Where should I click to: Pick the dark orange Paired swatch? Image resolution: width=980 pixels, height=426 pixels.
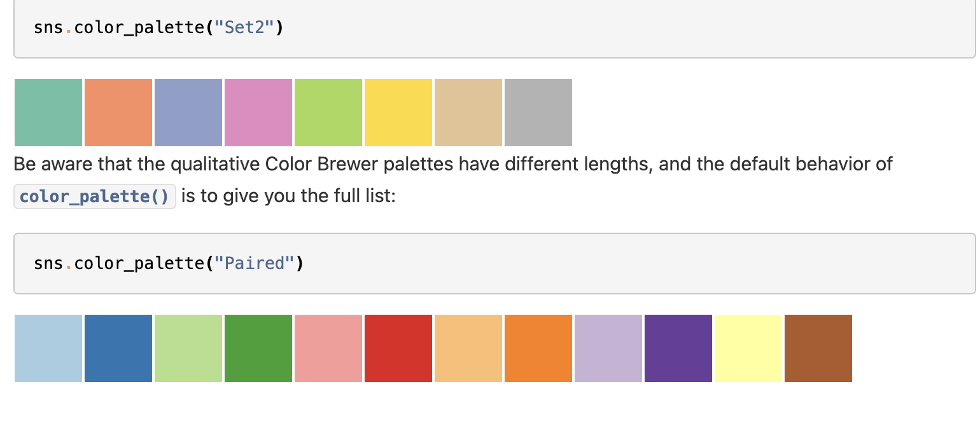click(538, 348)
